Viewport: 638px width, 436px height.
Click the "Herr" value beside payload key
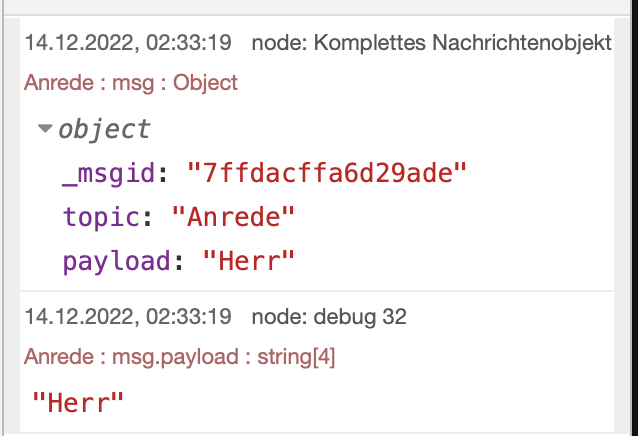(249, 261)
